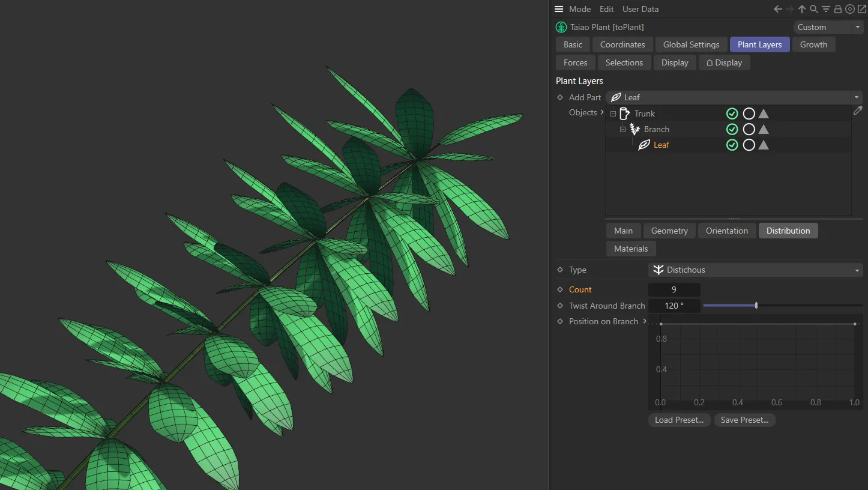Viewport: 868px width, 490px height.
Task: Click the lock element icon
Action: tap(838, 9)
